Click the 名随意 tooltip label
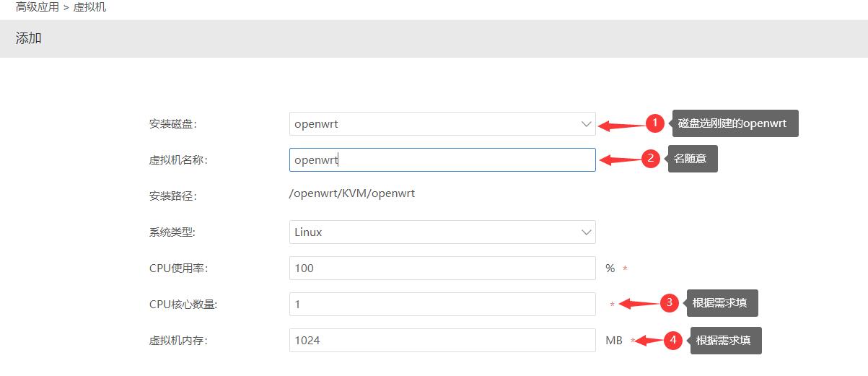The image size is (868, 376). click(693, 159)
